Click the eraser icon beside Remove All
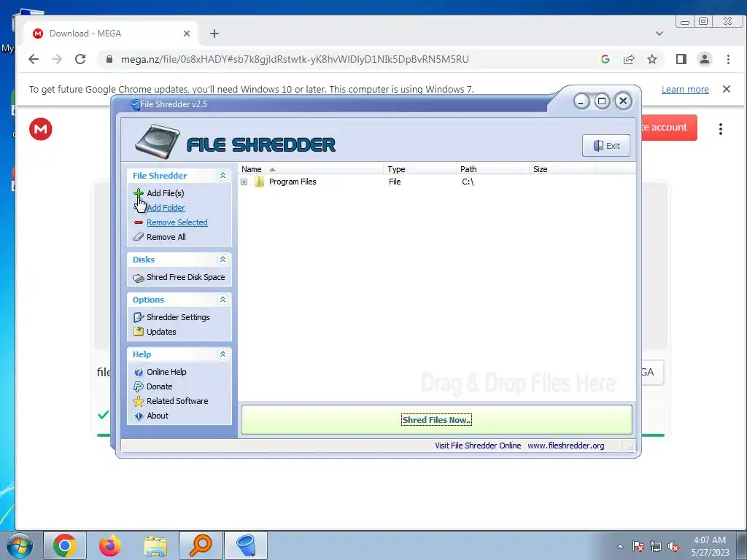 pos(139,237)
